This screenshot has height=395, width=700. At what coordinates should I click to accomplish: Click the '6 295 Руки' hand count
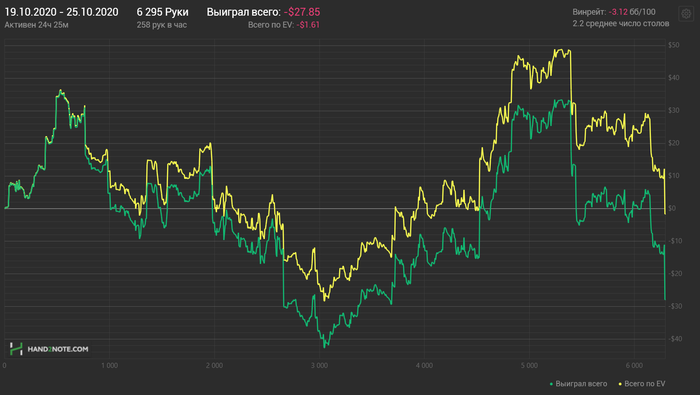click(x=162, y=12)
